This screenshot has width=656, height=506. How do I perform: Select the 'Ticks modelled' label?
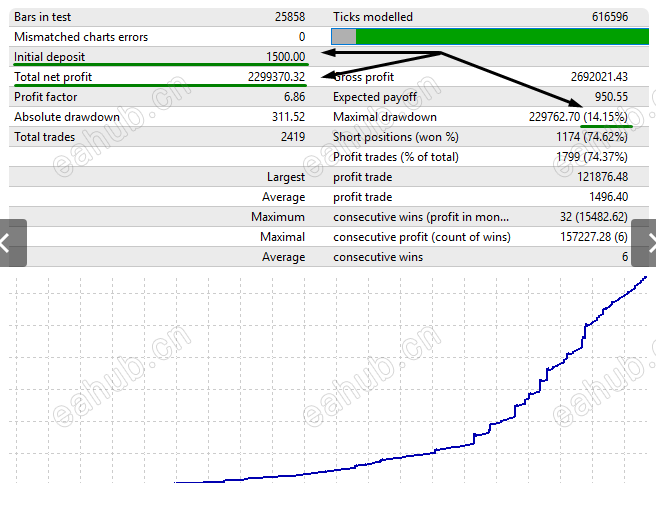tap(373, 17)
